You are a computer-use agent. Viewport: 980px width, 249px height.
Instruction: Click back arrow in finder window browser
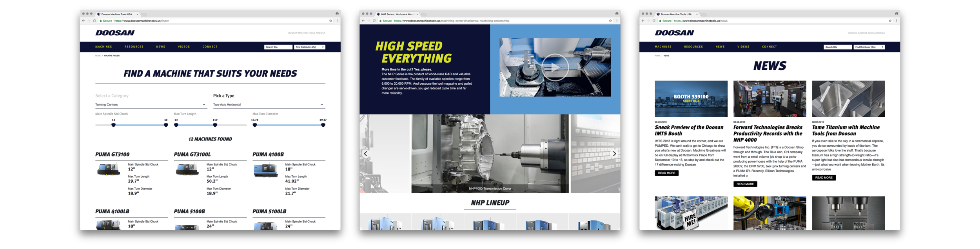click(x=83, y=21)
